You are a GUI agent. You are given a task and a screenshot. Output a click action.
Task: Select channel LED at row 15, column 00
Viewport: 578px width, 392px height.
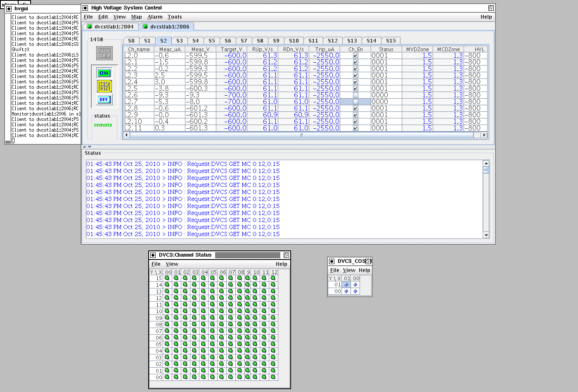(x=167, y=278)
